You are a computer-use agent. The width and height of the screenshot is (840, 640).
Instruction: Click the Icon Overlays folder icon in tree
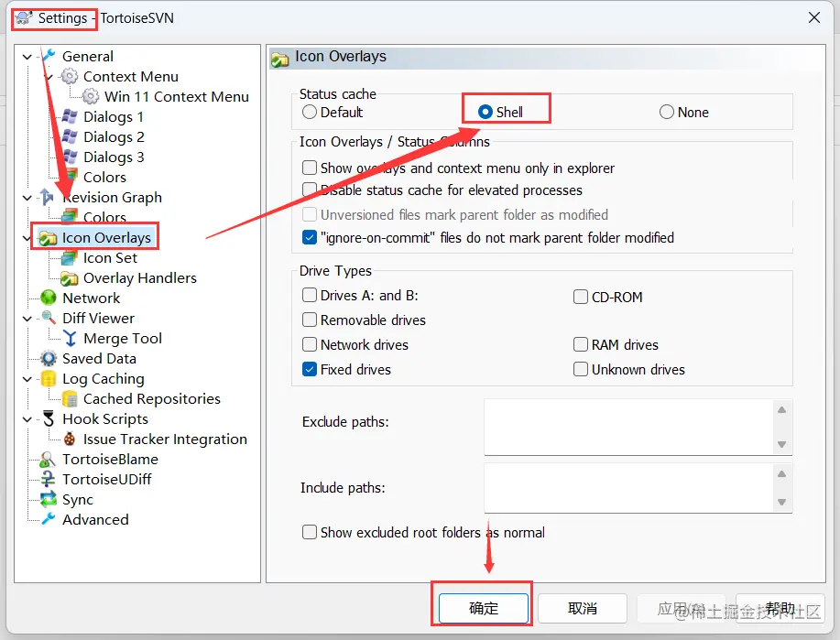pos(49,238)
